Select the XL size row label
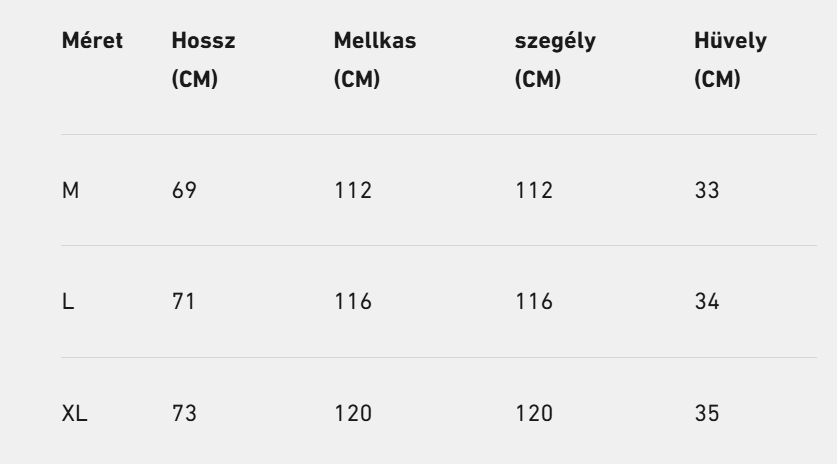 tap(74, 413)
